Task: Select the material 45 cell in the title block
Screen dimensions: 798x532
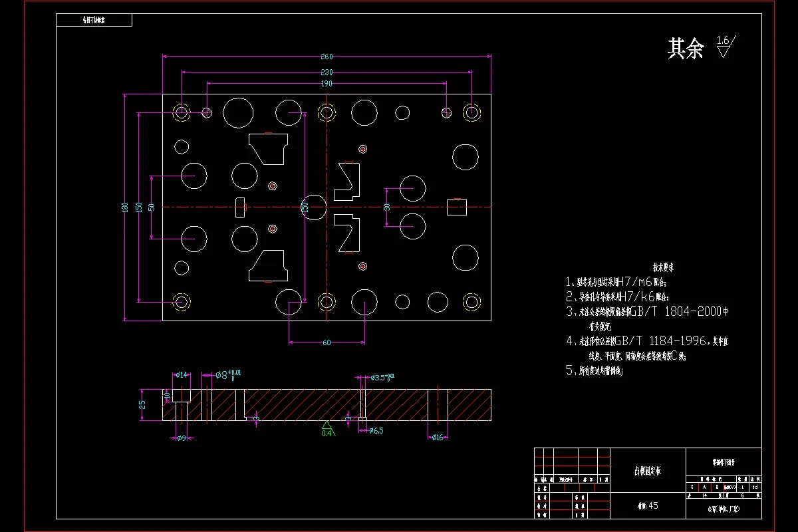Action: tap(647, 506)
